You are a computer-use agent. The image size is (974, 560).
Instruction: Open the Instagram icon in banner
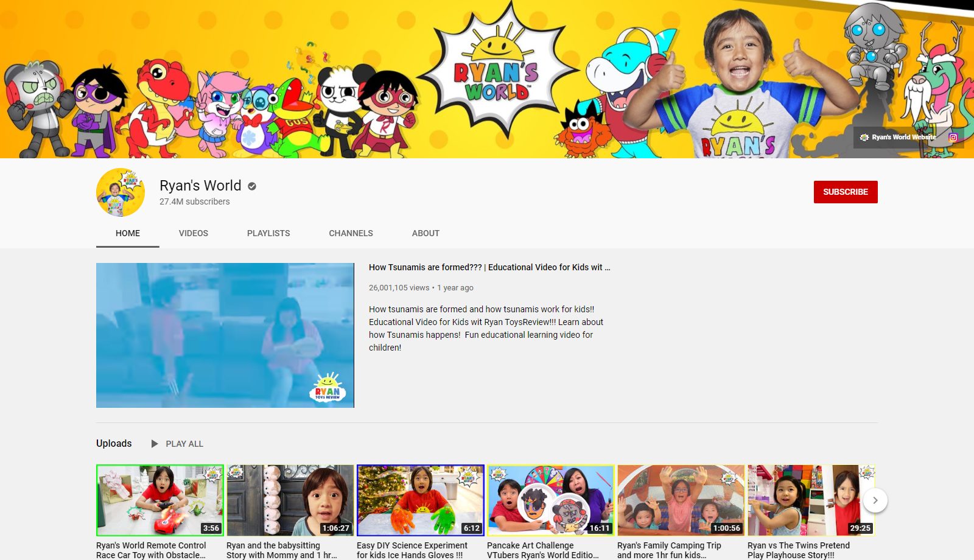(953, 138)
